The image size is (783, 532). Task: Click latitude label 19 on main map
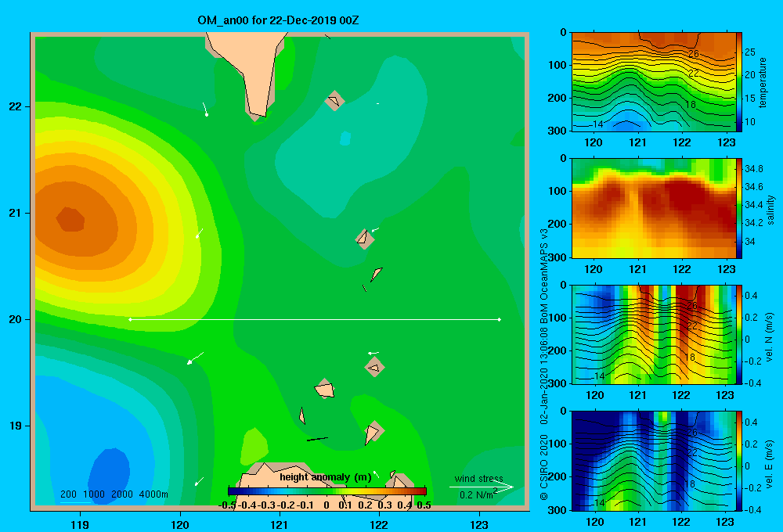click(x=15, y=426)
